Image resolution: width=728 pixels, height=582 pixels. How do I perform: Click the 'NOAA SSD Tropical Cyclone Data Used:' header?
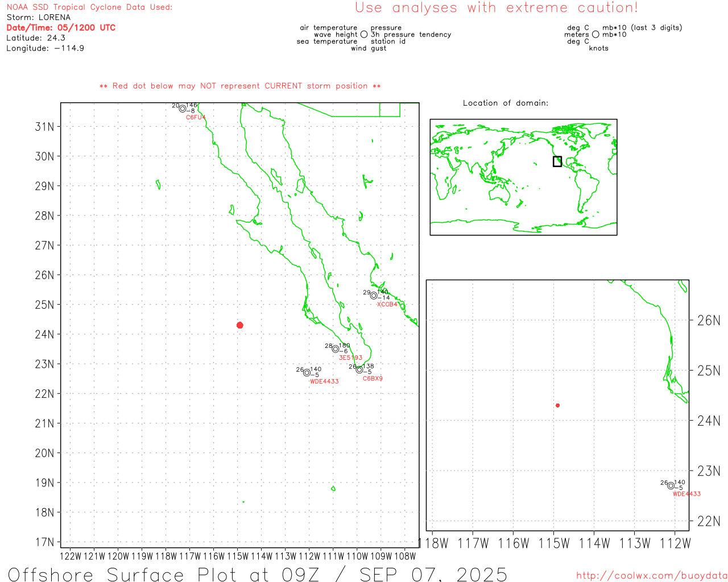[x=89, y=7]
